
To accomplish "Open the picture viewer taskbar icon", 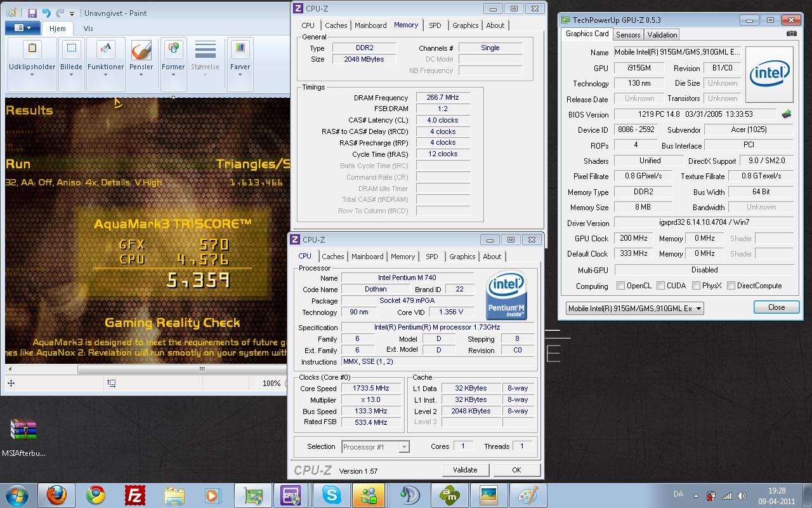I will (x=488, y=495).
